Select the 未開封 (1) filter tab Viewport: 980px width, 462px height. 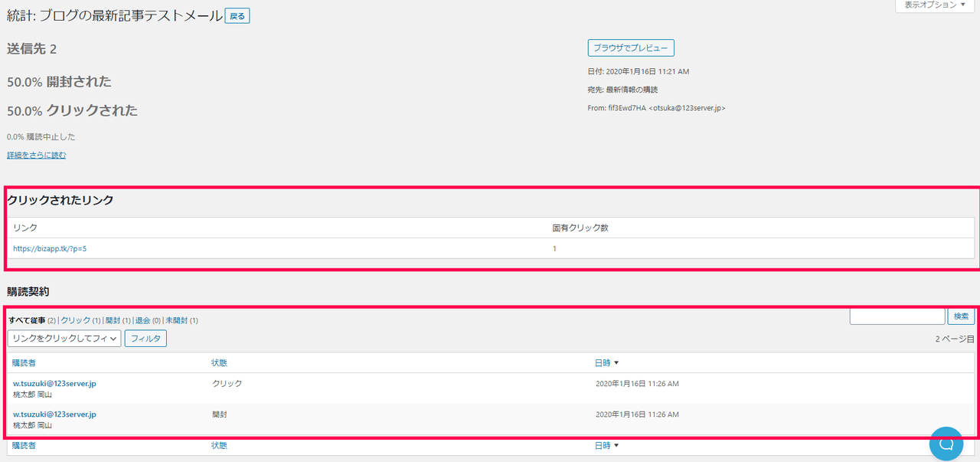181,320
